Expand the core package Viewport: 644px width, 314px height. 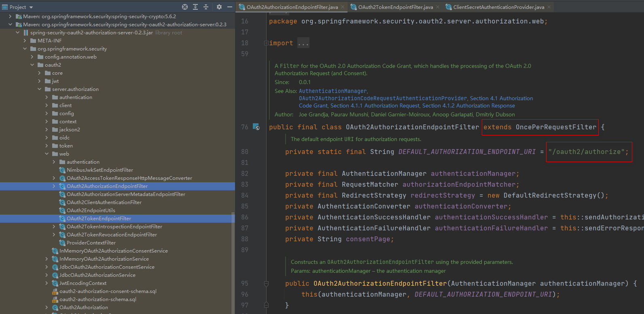[39, 73]
